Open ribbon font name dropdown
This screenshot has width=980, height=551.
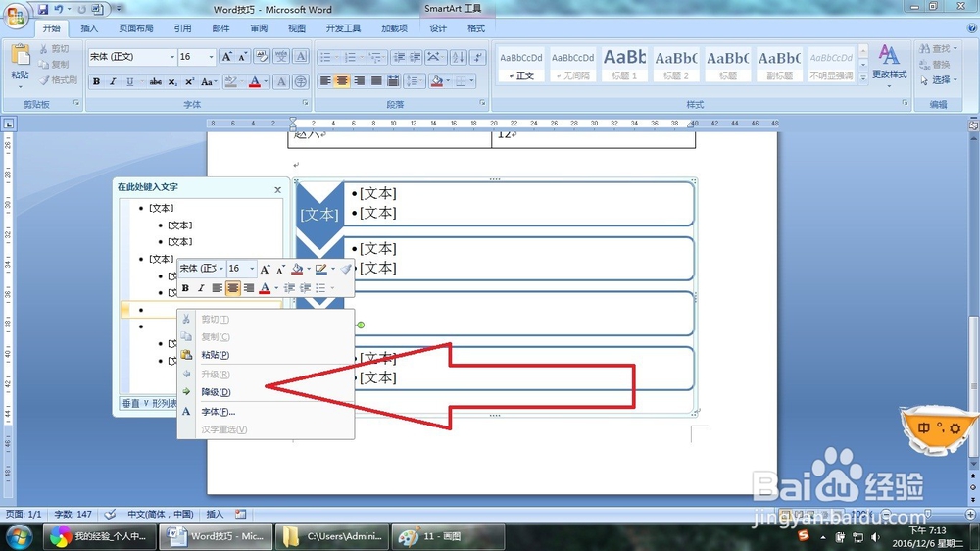click(172, 57)
